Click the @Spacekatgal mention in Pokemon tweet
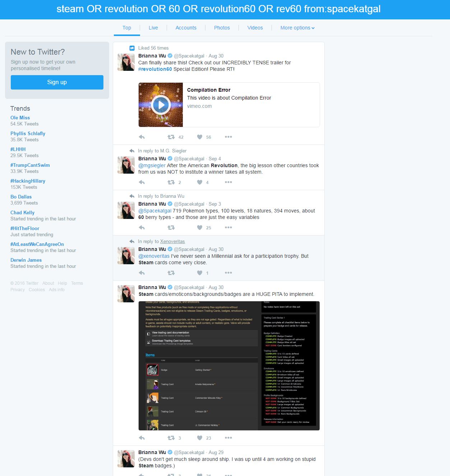 click(x=155, y=211)
